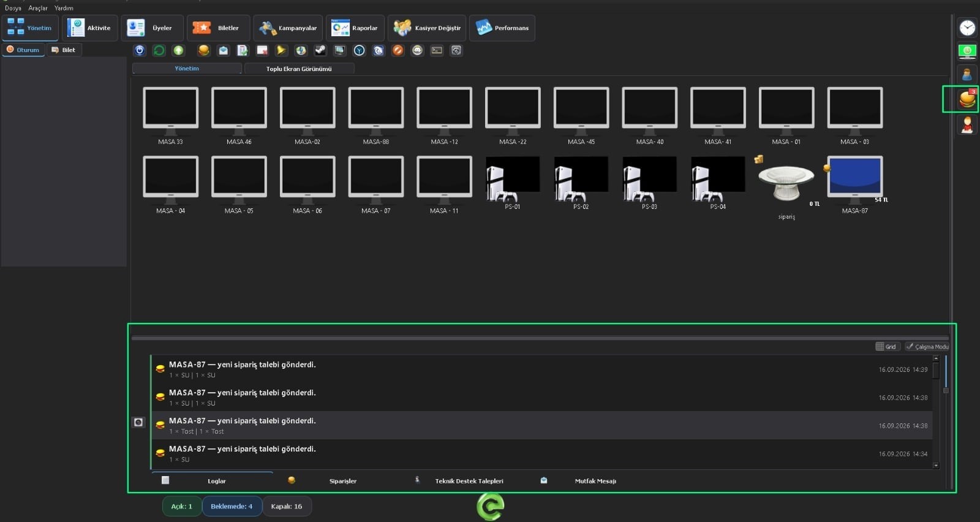Switch to the Oturum tab
The height and width of the screenshot is (522, 980).
click(x=23, y=50)
